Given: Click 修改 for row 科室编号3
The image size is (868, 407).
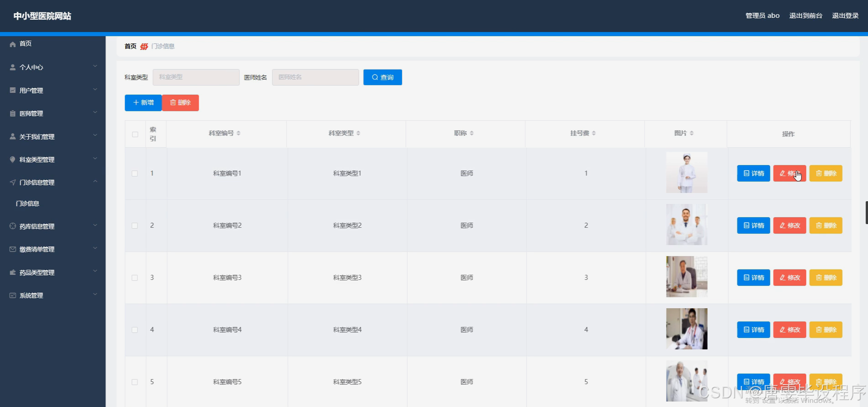Looking at the screenshot, I should pyautogui.click(x=790, y=278).
